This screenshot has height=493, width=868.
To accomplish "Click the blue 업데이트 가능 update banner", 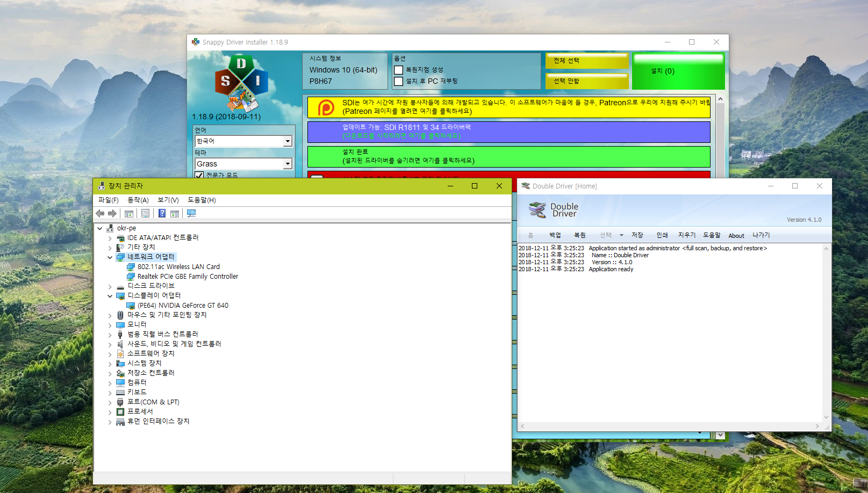I will click(x=509, y=132).
